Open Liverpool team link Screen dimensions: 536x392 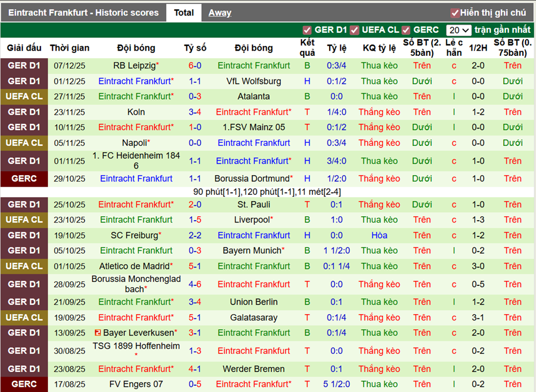(252, 220)
